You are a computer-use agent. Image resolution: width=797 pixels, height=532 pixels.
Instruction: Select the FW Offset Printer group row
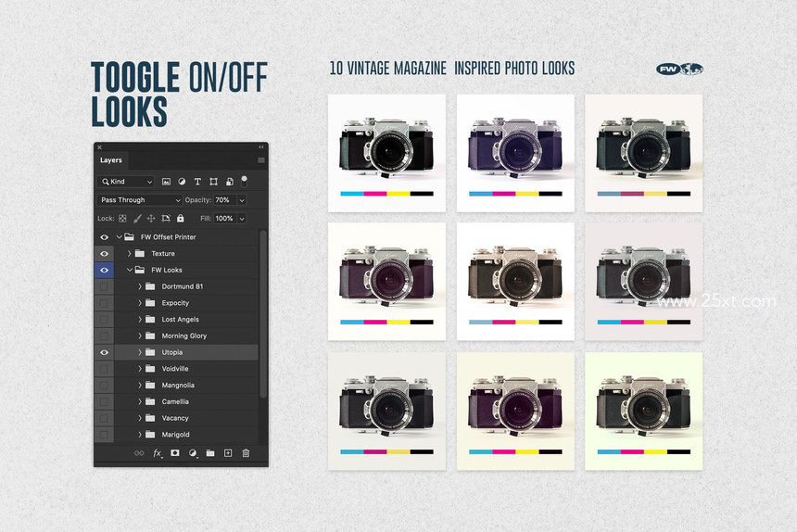click(x=186, y=237)
